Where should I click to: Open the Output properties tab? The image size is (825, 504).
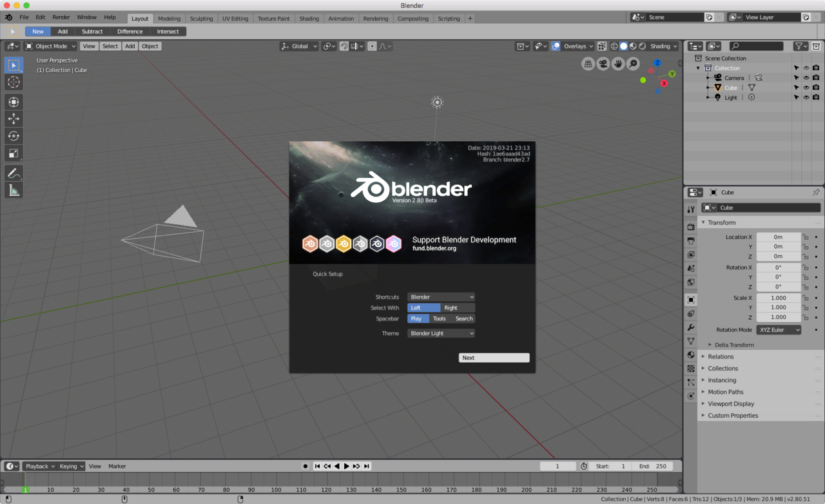click(x=691, y=240)
